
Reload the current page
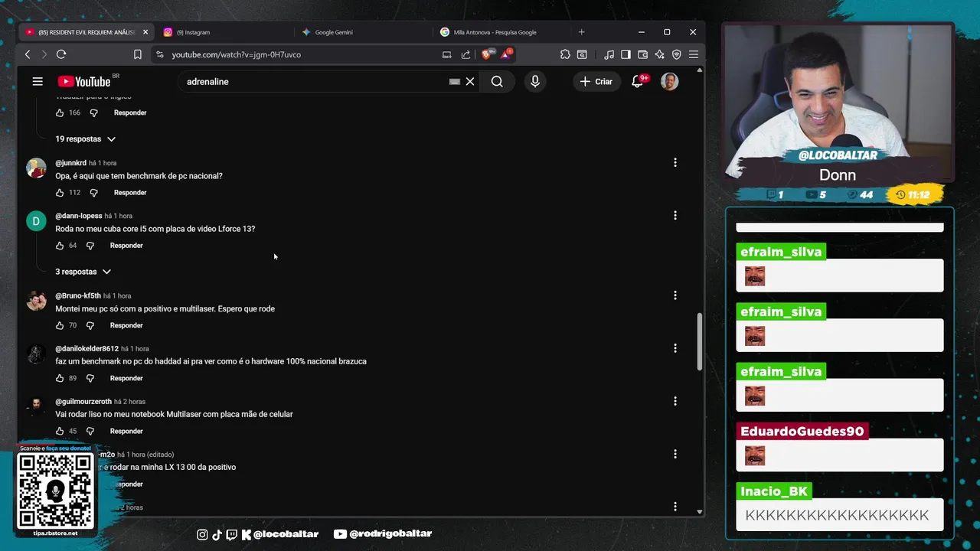(61, 54)
